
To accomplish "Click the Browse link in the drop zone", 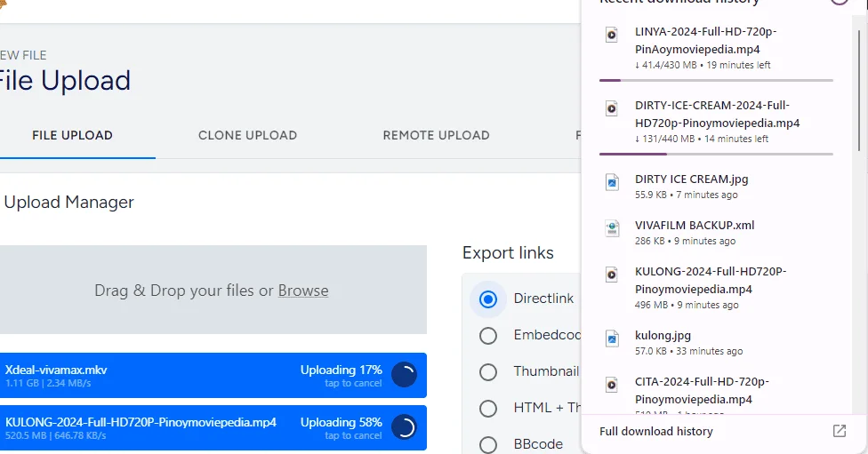I will [302, 291].
